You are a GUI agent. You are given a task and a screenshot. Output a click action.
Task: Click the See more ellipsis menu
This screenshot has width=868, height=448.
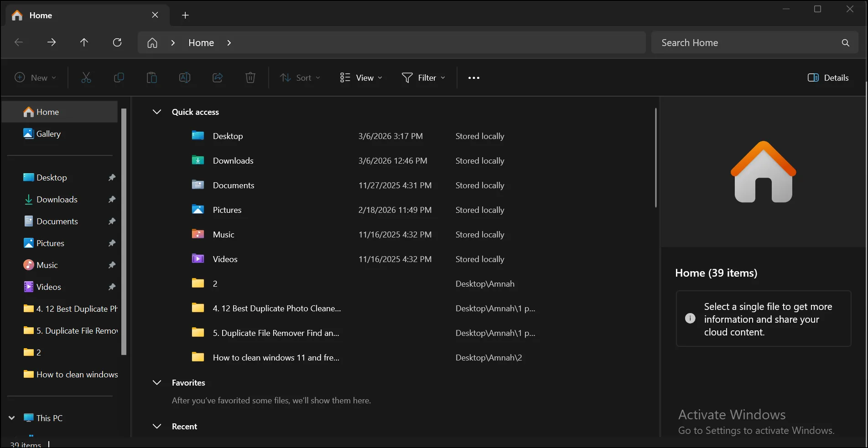[x=473, y=77]
